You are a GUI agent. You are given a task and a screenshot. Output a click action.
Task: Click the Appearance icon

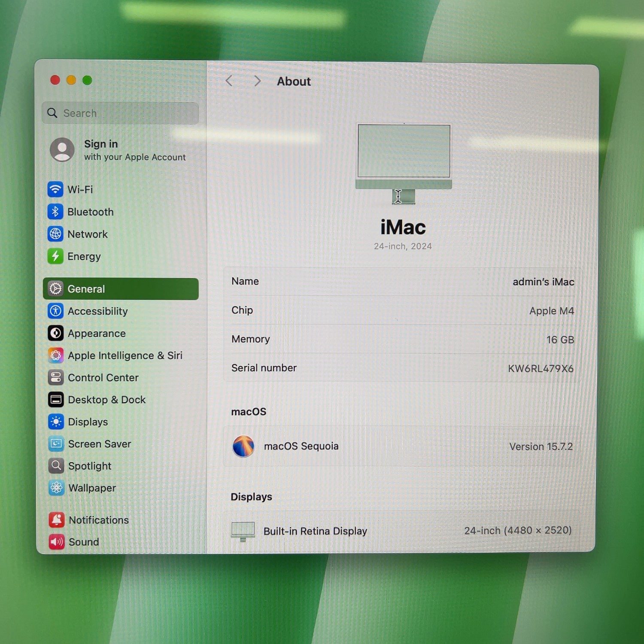tap(56, 333)
